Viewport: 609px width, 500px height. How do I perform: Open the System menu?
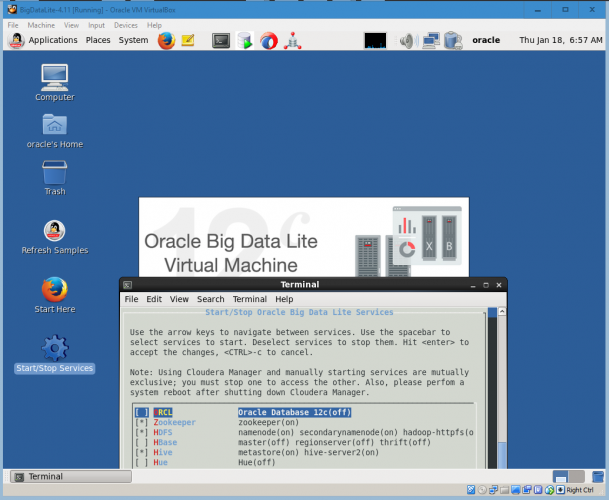133,40
